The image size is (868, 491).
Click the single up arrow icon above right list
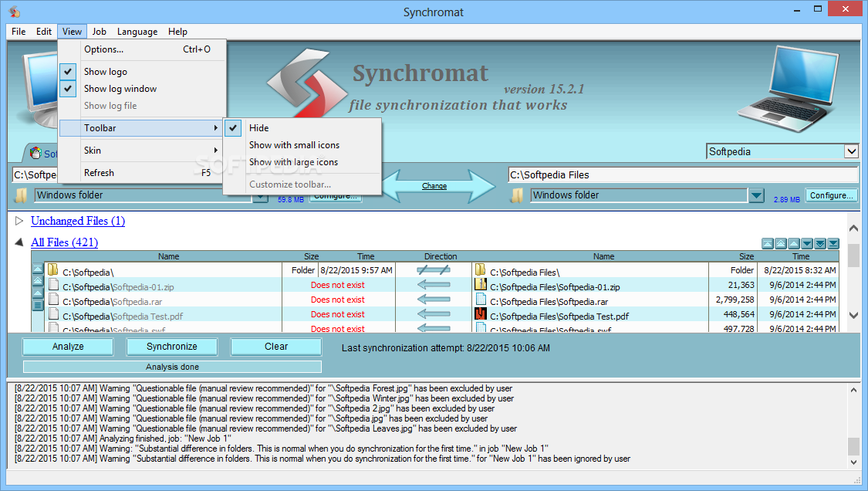[x=794, y=243]
